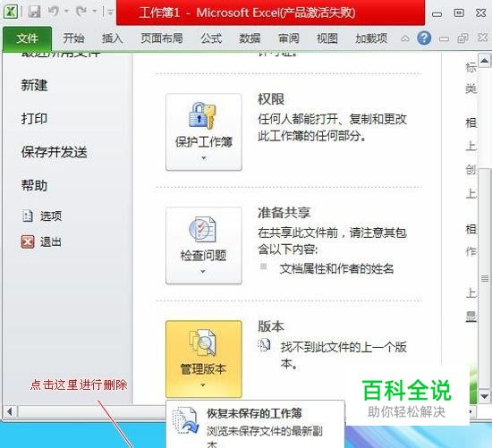Click the vertical scrollbar down arrow

(485, 397)
